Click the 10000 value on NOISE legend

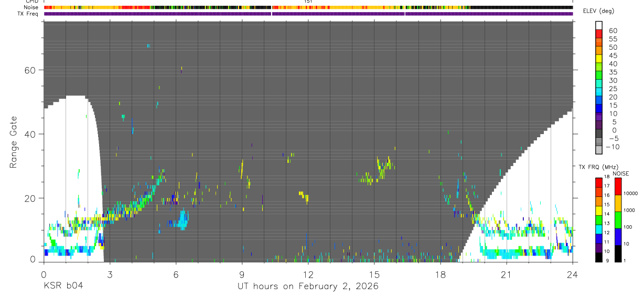pyautogui.click(x=630, y=193)
